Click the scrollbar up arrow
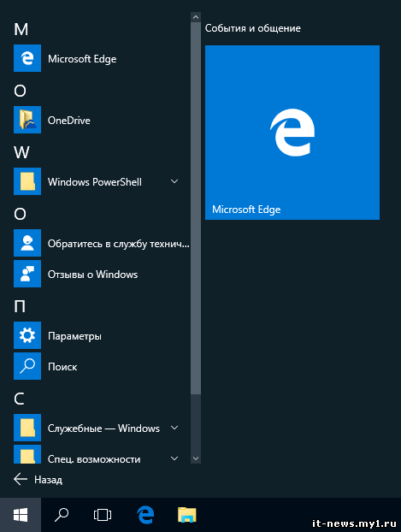The image size is (401, 532). pos(196,17)
